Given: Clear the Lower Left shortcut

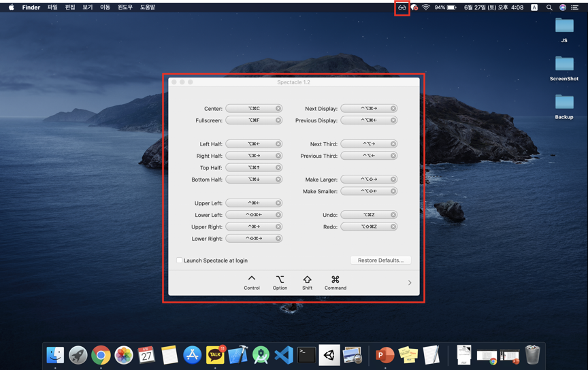Looking at the screenshot, I should 278,215.
